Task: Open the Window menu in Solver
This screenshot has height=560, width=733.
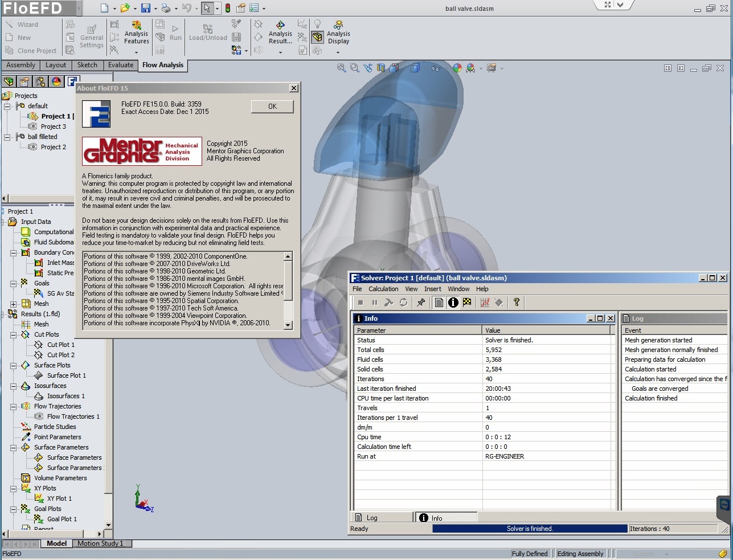Action: 458,289
